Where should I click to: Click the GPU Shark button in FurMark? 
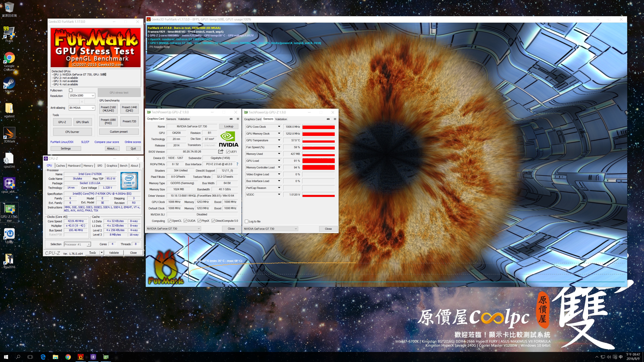(x=82, y=122)
